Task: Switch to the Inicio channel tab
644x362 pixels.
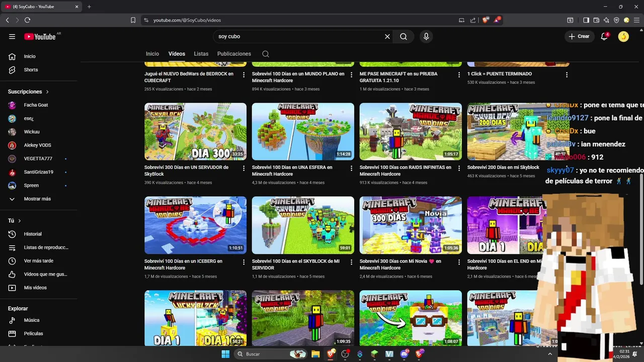Action: click(x=152, y=54)
